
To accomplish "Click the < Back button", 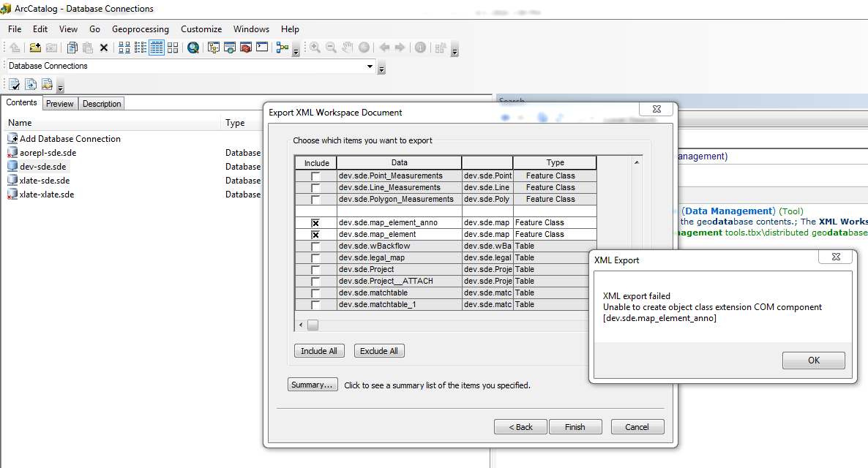I will 520,426.
